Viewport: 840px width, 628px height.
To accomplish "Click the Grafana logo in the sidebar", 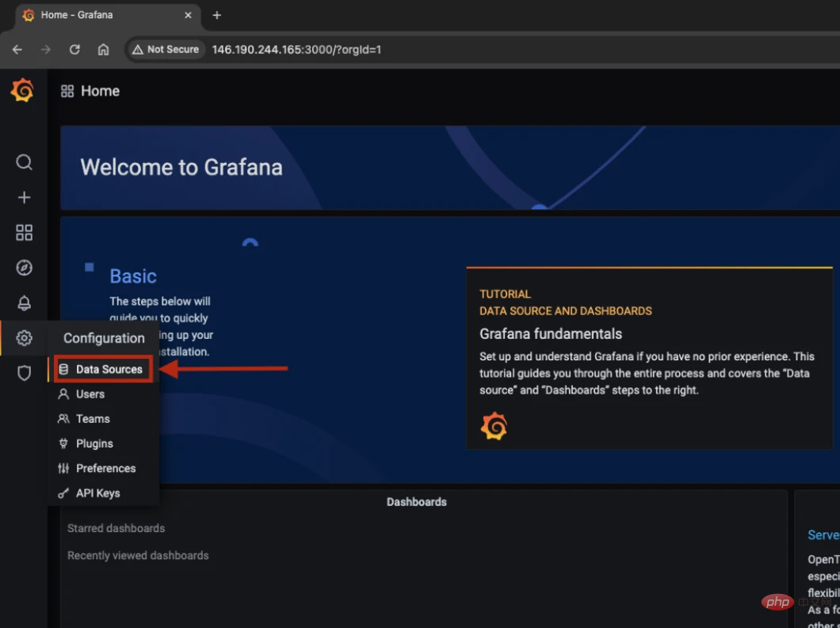I will coord(22,90).
